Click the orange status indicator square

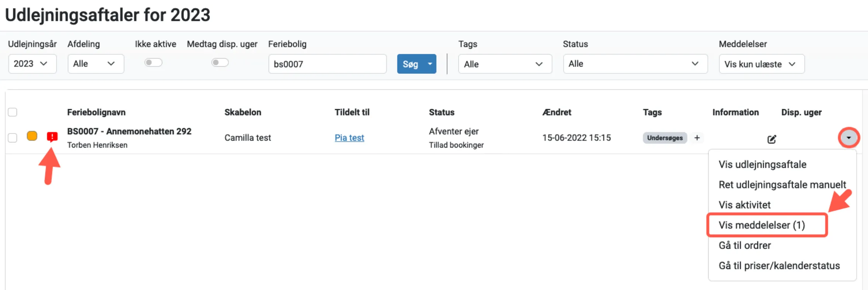[32, 136]
